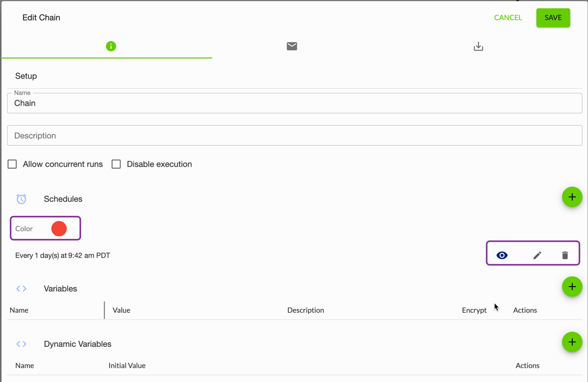Click into the Name field
The width and height of the screenshot is (588, 382).
coord(294,103)
